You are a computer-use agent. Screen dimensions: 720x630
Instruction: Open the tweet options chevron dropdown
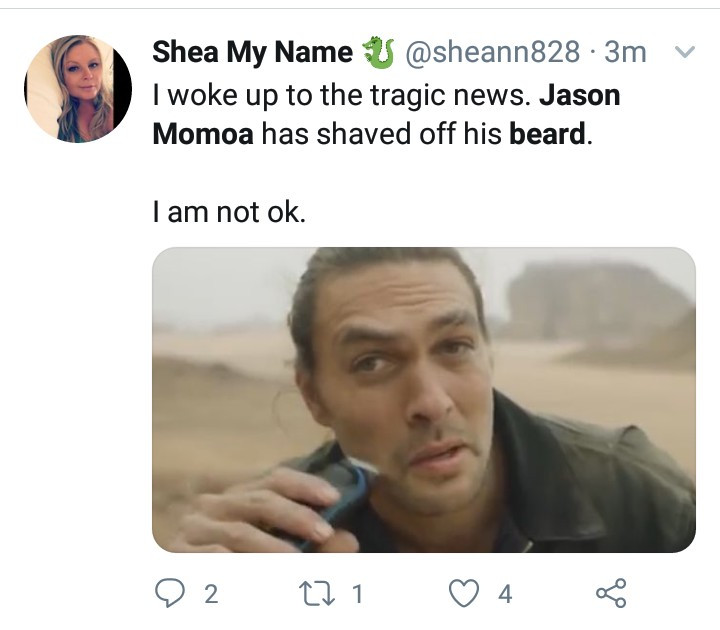(685, 52)
